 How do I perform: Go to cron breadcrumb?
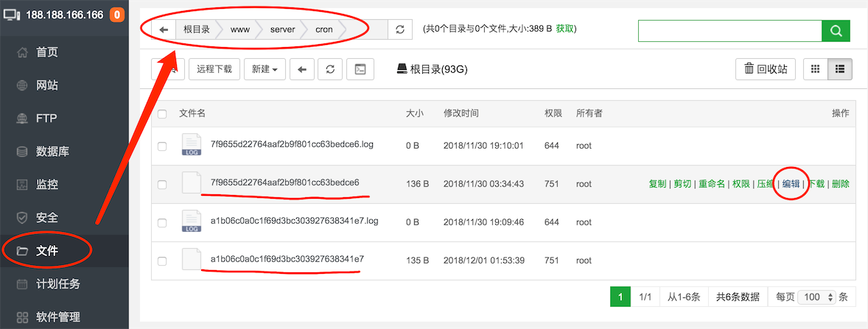pyautogui.click(x=323, y=29)
